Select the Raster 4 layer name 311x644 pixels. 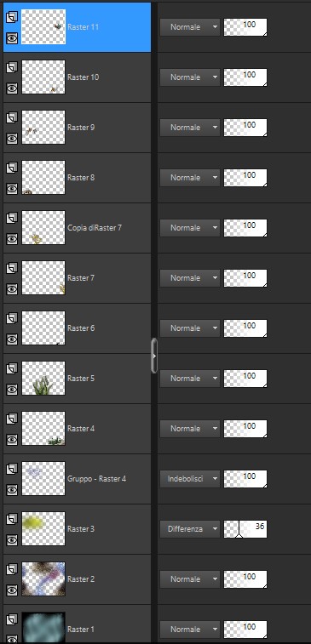click(81, 429)
